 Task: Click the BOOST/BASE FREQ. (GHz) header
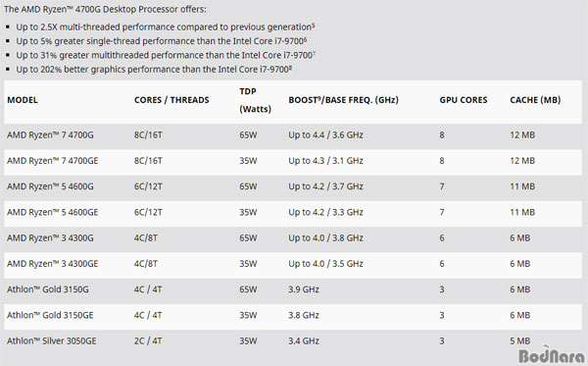coord(343,100)
